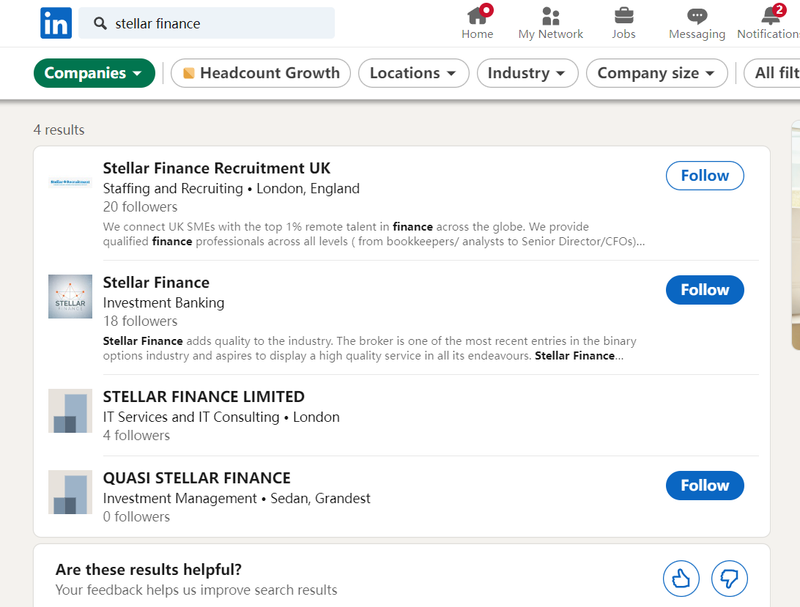
Task: Open STELLAR FINANCE LIMITED title link
Action: pyautogui.click(x=204, y=396)
